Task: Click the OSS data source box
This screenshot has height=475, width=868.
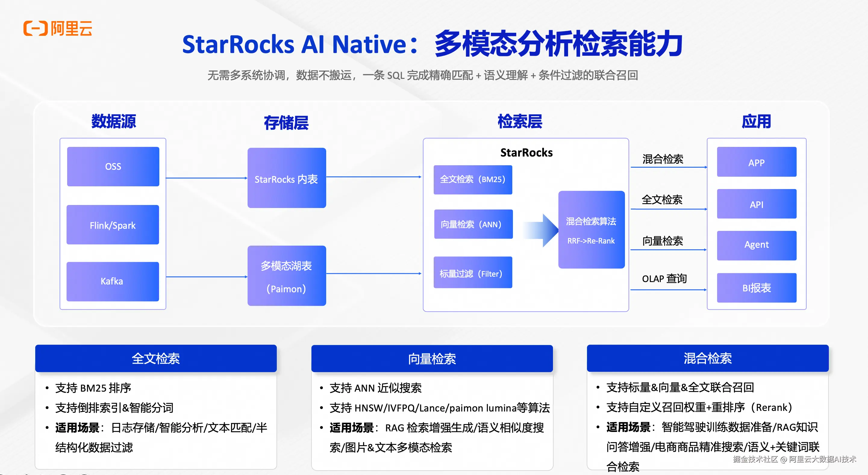Action: tap(113, 166)
